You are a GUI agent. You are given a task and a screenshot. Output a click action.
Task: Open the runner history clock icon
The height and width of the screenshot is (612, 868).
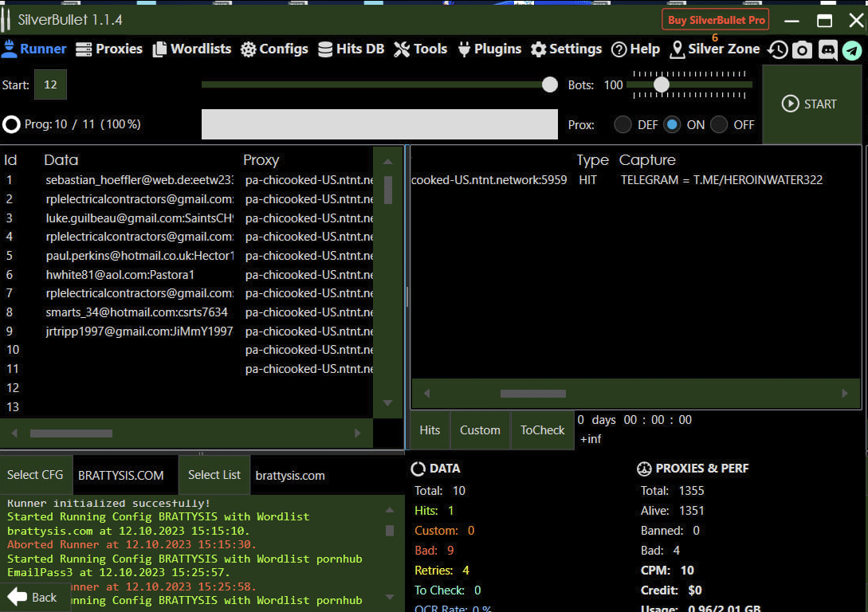pos(777,49)
